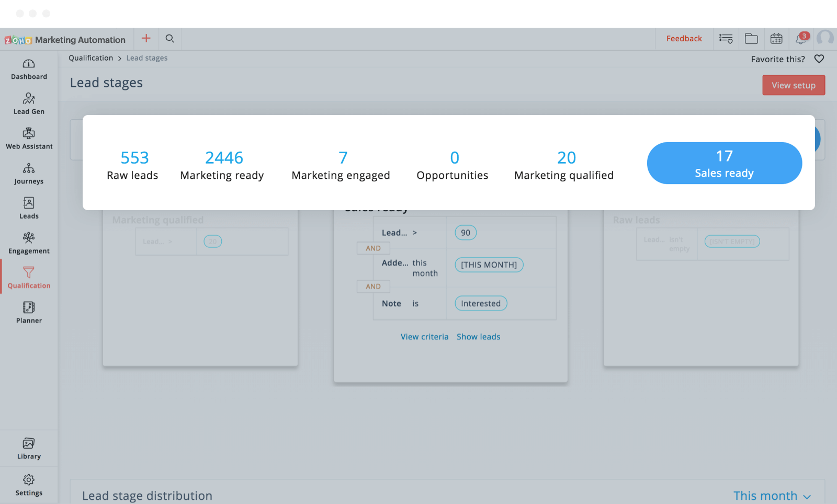The height and width of the screenshot is (504, 837).
Task: Open the Journeys module
Action: pos(29,174)
